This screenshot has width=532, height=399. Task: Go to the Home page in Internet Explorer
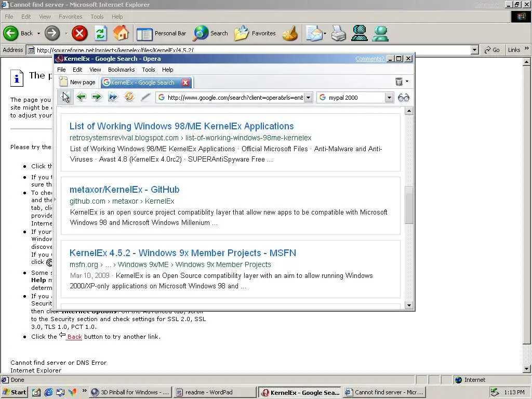pos(121,33)
